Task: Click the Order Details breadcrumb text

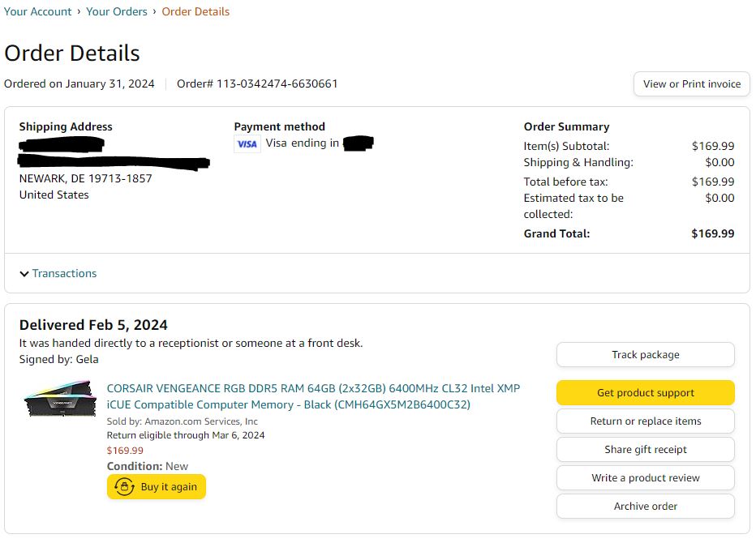Action: (195, 11)
